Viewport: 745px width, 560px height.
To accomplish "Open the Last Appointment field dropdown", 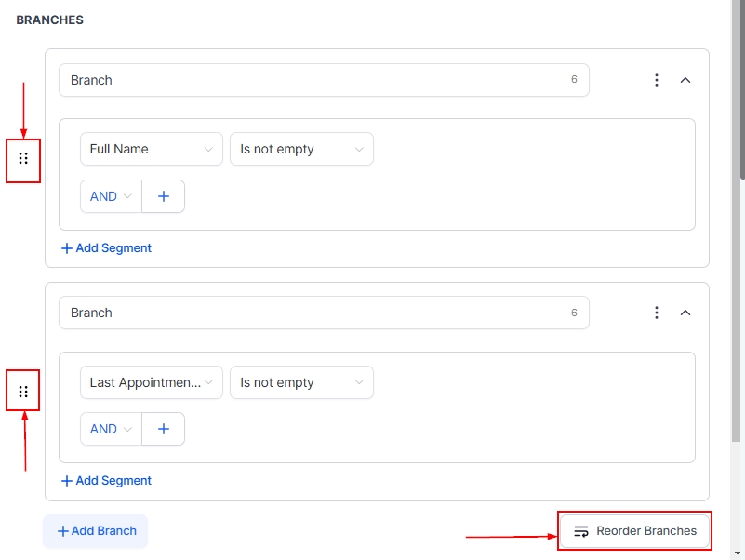I will click(151, 382).
